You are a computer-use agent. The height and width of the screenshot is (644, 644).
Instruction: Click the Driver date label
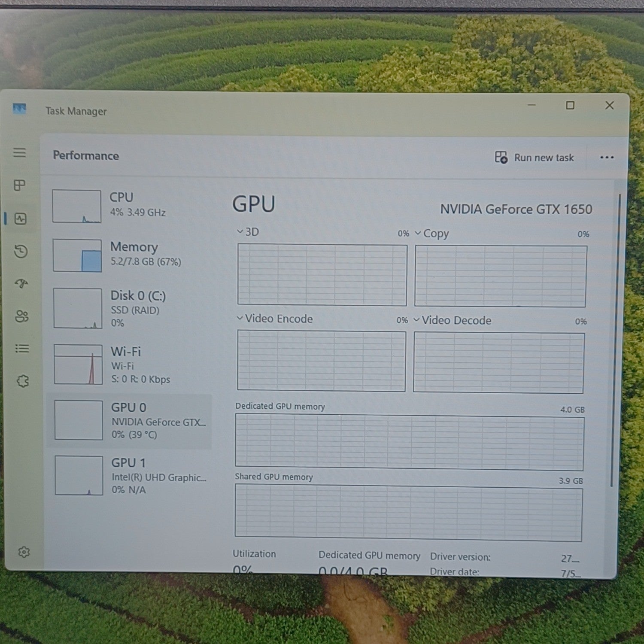(455, 571)
